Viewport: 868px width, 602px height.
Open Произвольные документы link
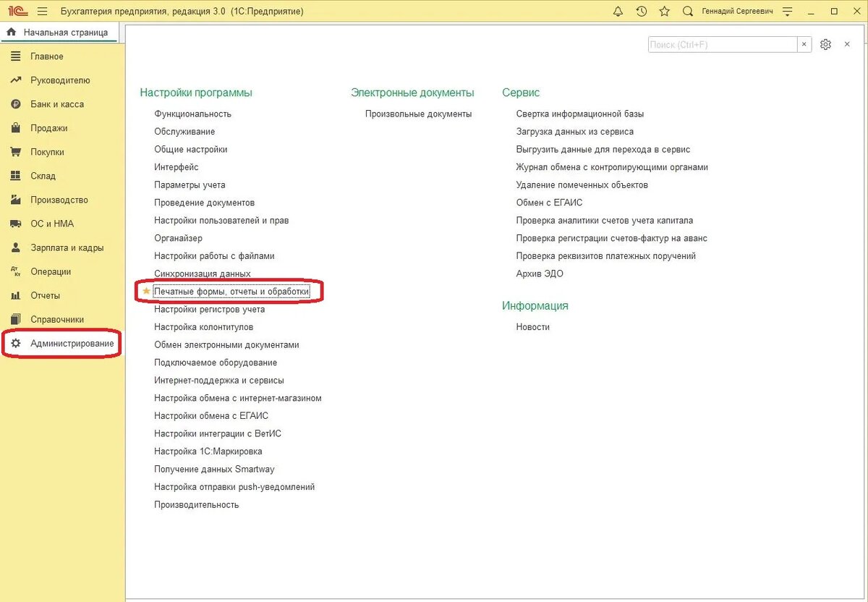point(418,114)
